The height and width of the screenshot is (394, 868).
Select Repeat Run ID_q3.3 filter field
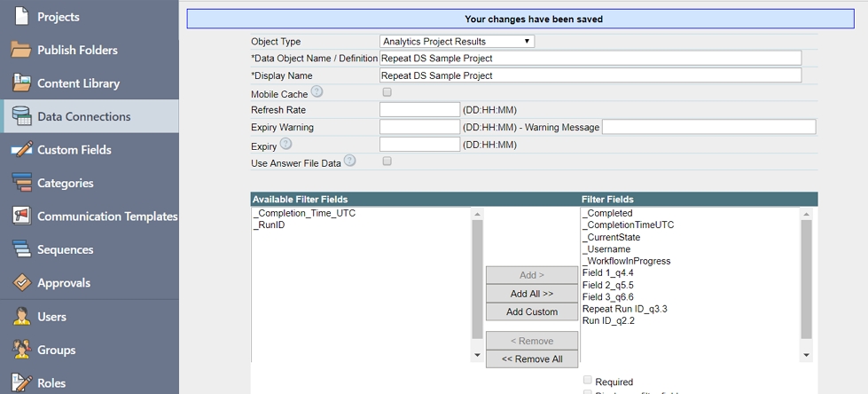coord(625,309)
